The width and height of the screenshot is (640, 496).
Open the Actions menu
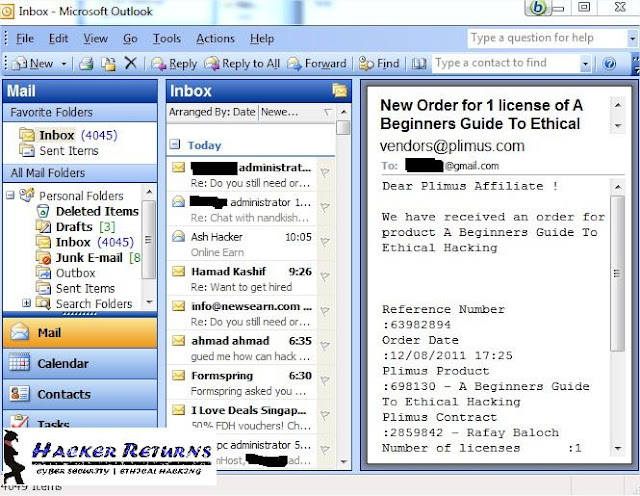(x=216, y=38)
